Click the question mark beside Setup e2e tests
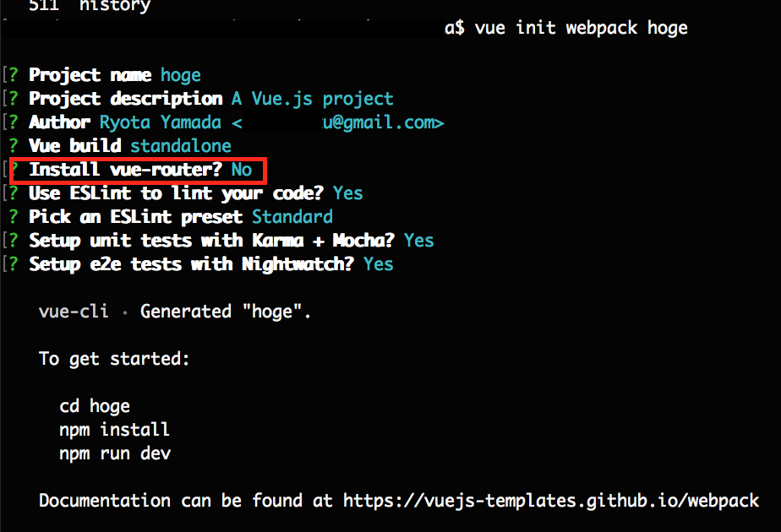The width and height of the screenshot is (781, 532). tap(14, 264)
